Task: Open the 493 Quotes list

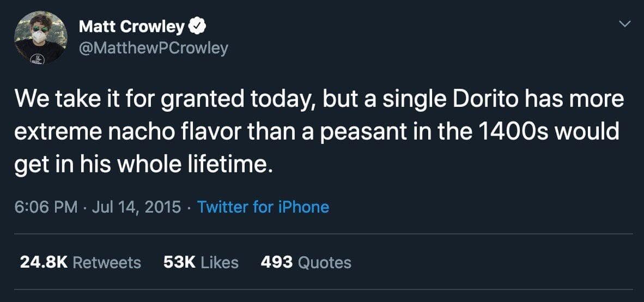Action: pyautogui.click(x=306, y=262)
